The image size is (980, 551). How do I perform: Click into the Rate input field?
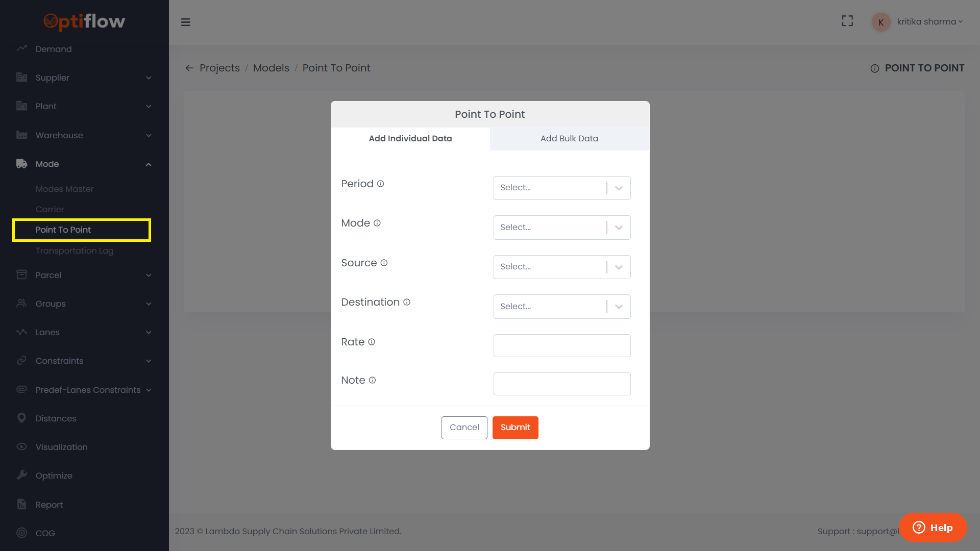561,345
